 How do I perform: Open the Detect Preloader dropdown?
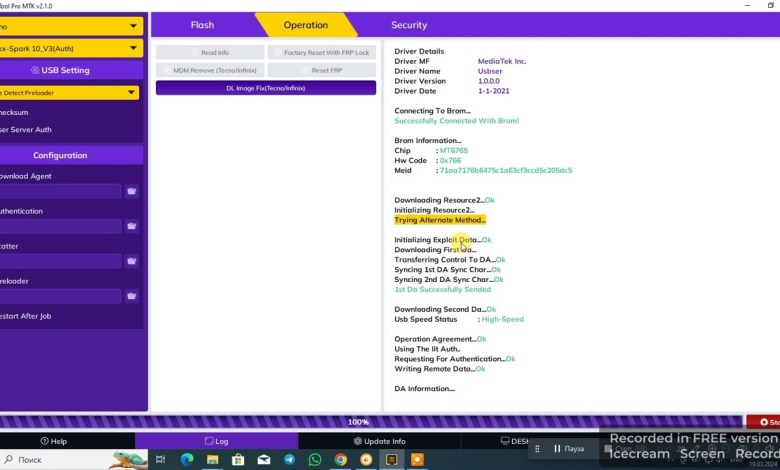(70, 93)
